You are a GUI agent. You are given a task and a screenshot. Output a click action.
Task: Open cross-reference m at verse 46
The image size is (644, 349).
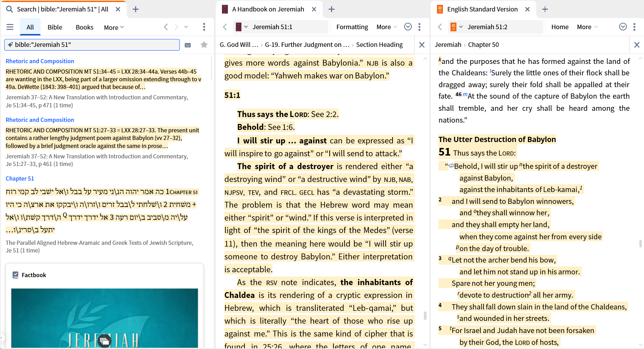(465, 94)
